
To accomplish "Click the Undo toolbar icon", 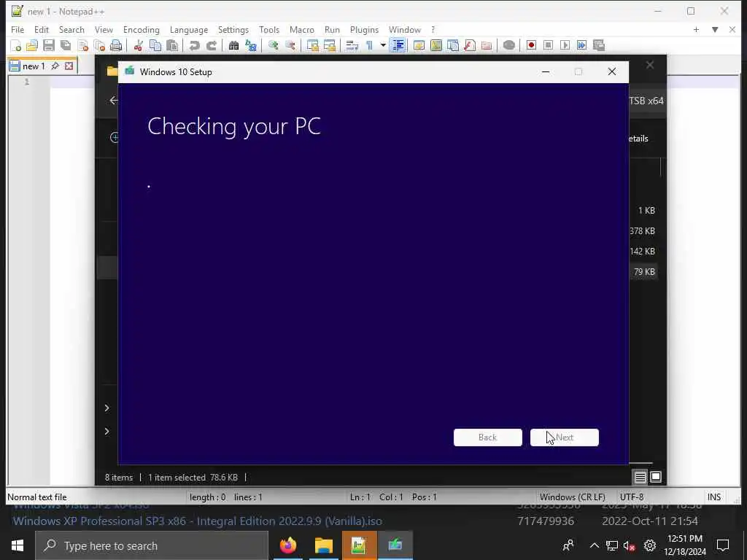I will coord(194,46).
